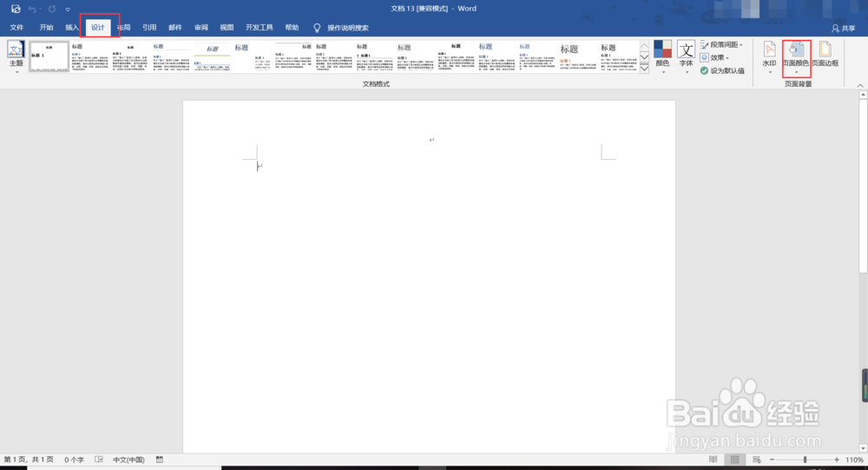The width and height of the screenshot is (868, 470).
Task: Click 设为默认值 (Set as Default)
Action: coord(722,71)
